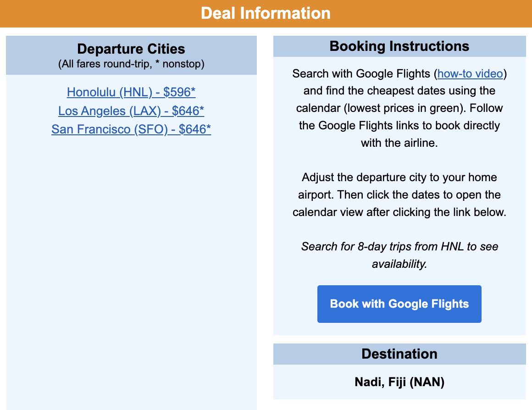Click the Destination section header
Viewport: 532px width, 410px height.
click(399, 354)
